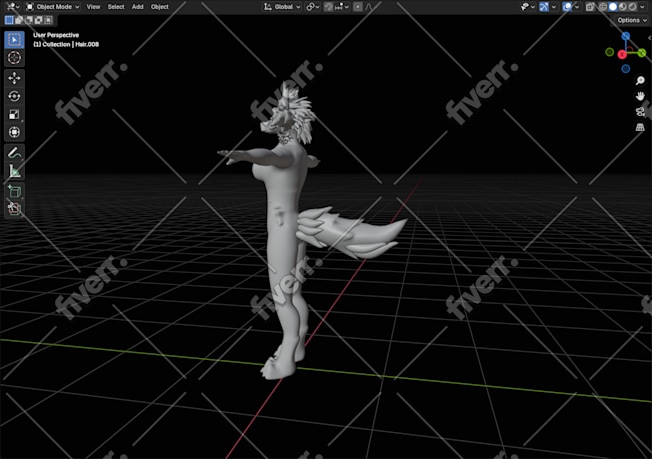Set selection mode to extend
652x459 pixels.
point(19,20)
